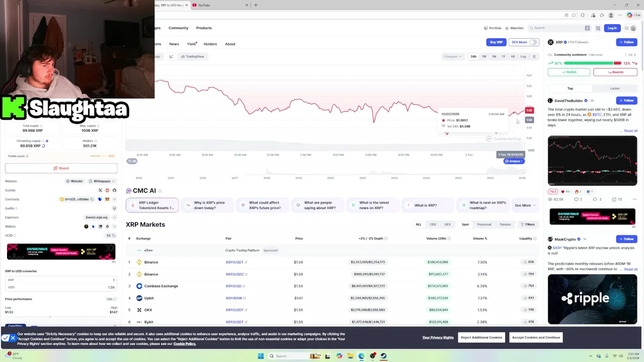Open chart settings icon next to Log
The height and width of the screenshot is (362, 644).
(x=534, y=56)
